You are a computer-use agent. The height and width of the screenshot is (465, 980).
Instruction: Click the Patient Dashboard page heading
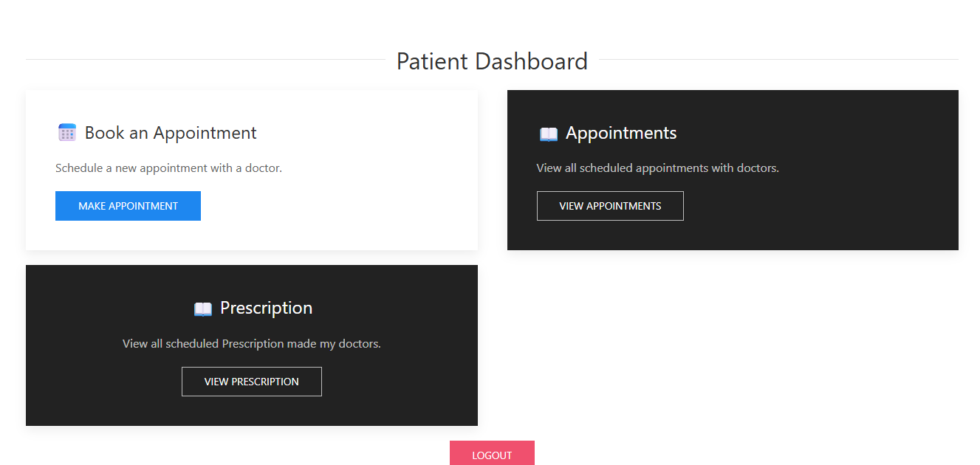tap(492, 61)
